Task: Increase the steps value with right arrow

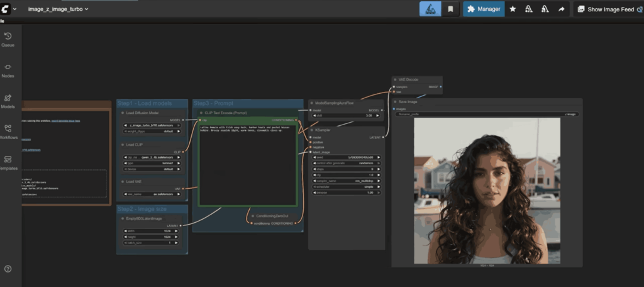Action: pos(378,169)
